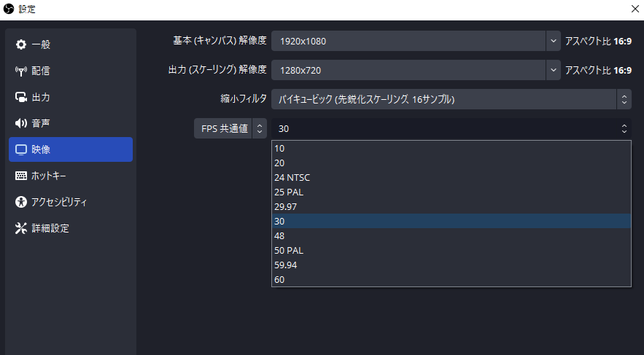Open 詳細設定 section
The height and width of the screenshot is (355, 644).
click(x=71, y=228)
